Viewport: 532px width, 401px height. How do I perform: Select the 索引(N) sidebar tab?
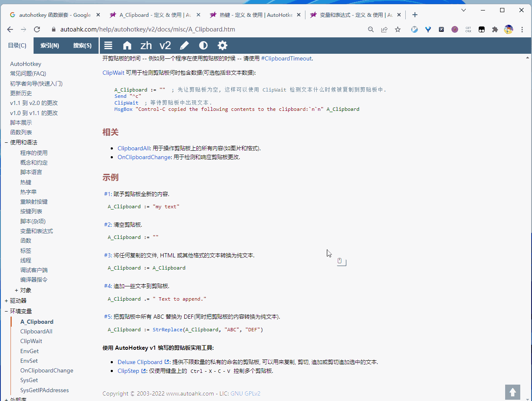click(50, 45)
